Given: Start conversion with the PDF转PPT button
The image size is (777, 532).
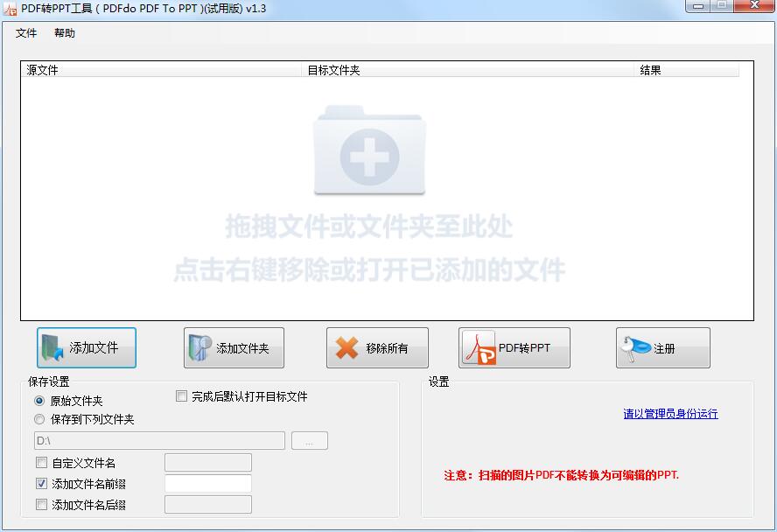Looking at the screenshot, I should [x=514, y=347].
